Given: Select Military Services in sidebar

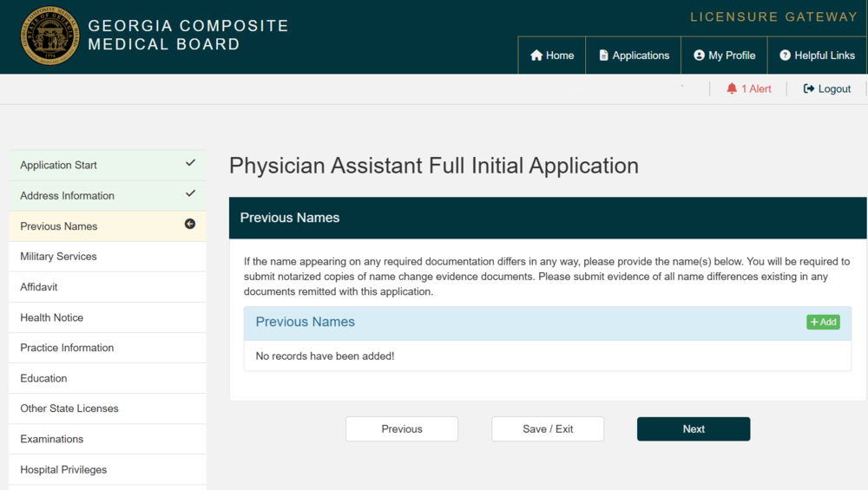Looking at the screenshot, I should 58,257.
